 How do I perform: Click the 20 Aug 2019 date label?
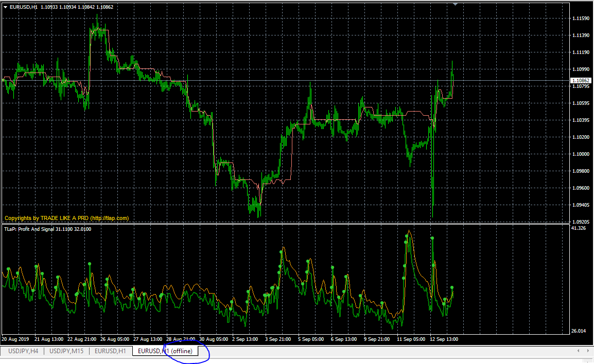15,339
